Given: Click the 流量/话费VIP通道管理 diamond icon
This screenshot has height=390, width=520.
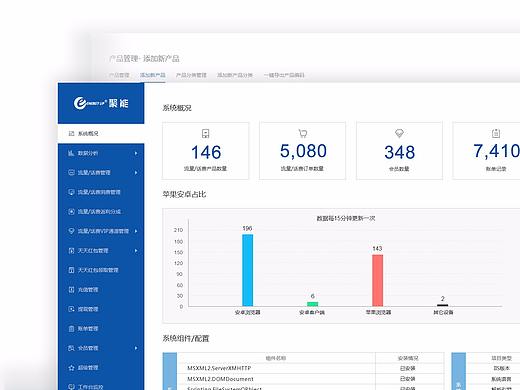Looking at the screenshot, I should [x=71, y=231].
